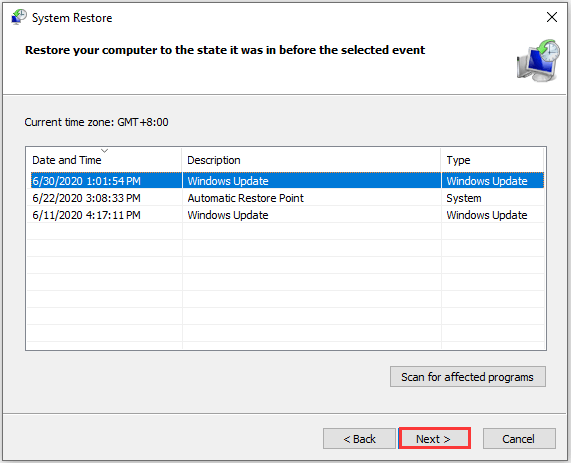Click Windows Update type in 6/11 row
The height and width of the screenshot is (463, 571).
pyautogui.click(x=487, y=215)
